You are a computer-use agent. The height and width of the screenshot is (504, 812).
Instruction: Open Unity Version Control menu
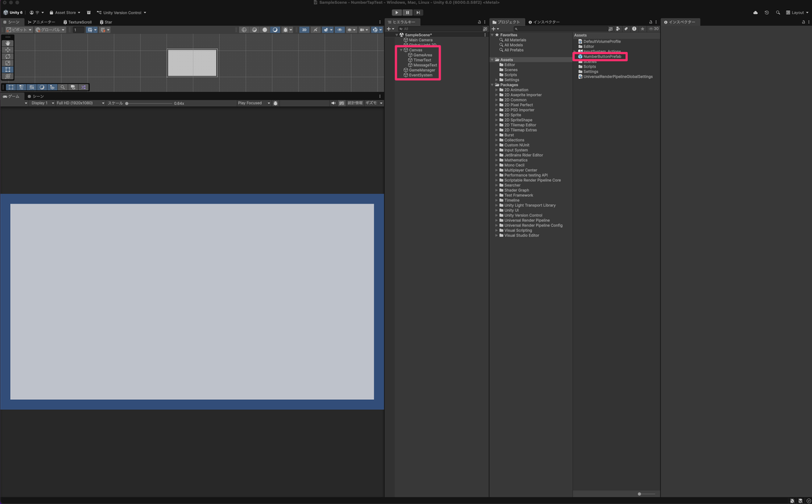(x=122, y=12)
